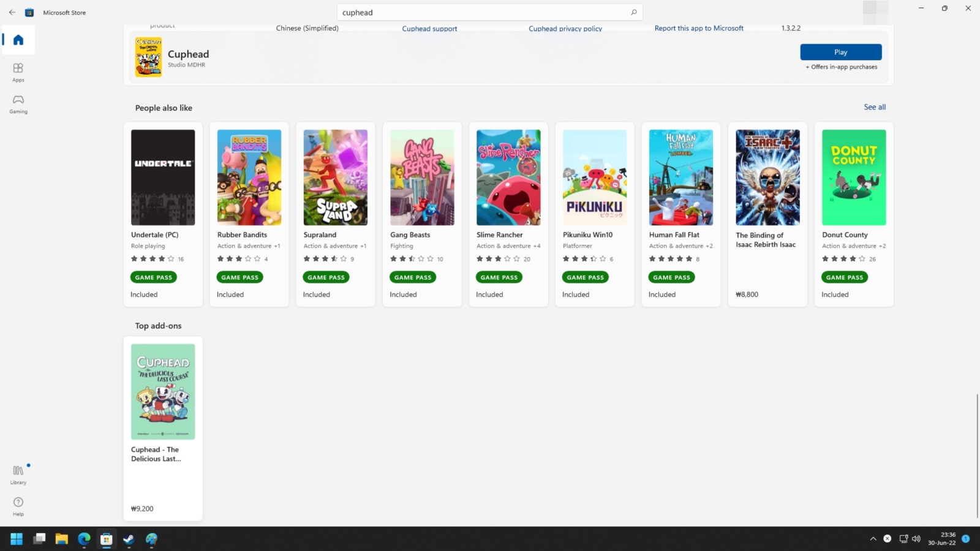This screenshot has width=980, height=551.
Task: Open The Binding of Isaac Rebirth thumbnail
Action: (767, 178)
